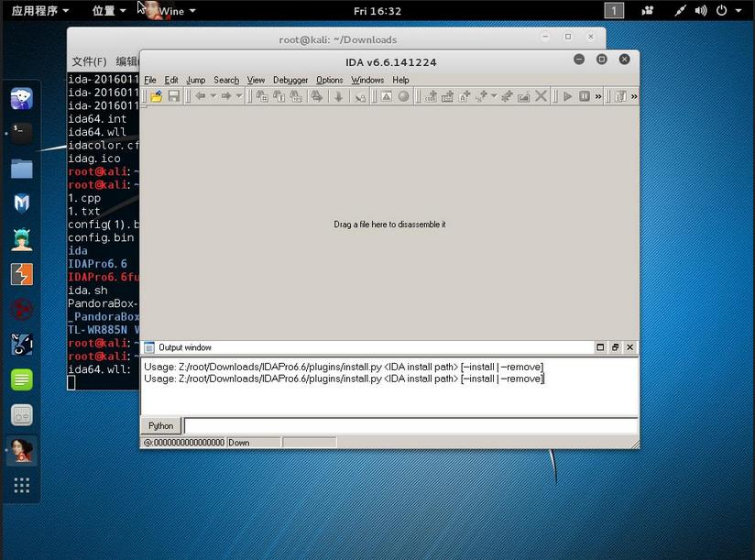Open the Options menu
The width and height of the screenshot is (755, 560).
(x=329, y=80)
